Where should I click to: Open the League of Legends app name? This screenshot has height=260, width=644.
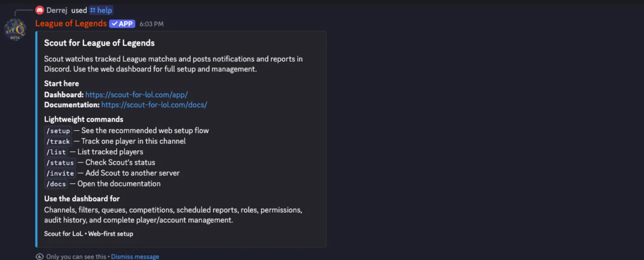coord(71,23)
